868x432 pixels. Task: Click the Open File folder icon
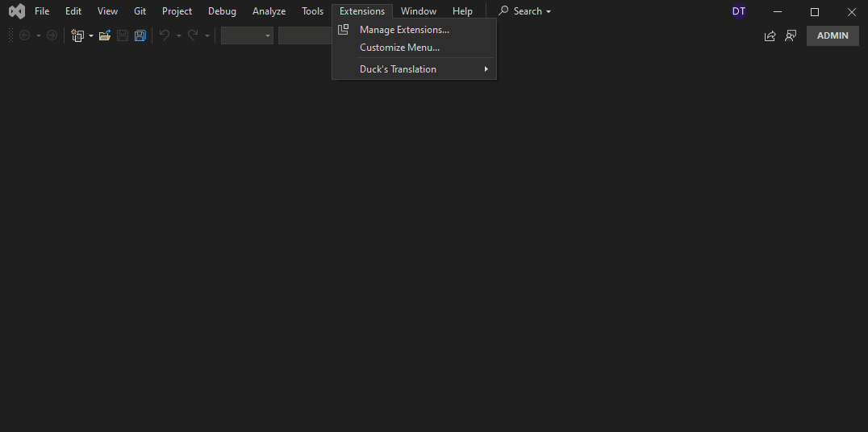(105, 35)
